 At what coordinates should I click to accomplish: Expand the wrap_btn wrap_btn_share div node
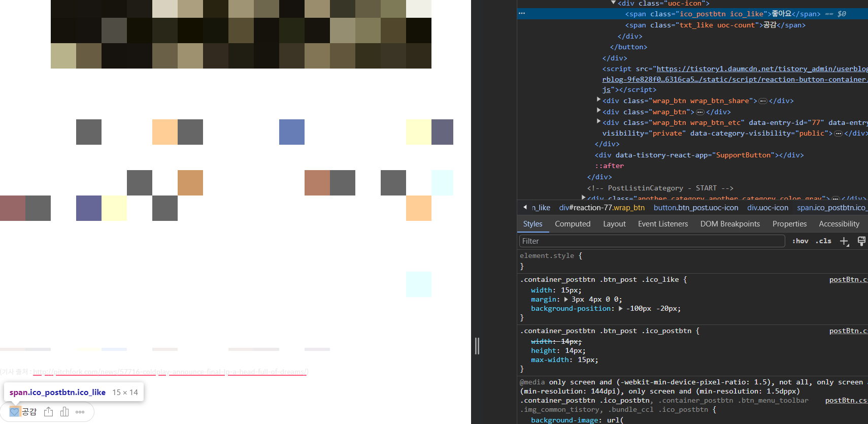598,100
